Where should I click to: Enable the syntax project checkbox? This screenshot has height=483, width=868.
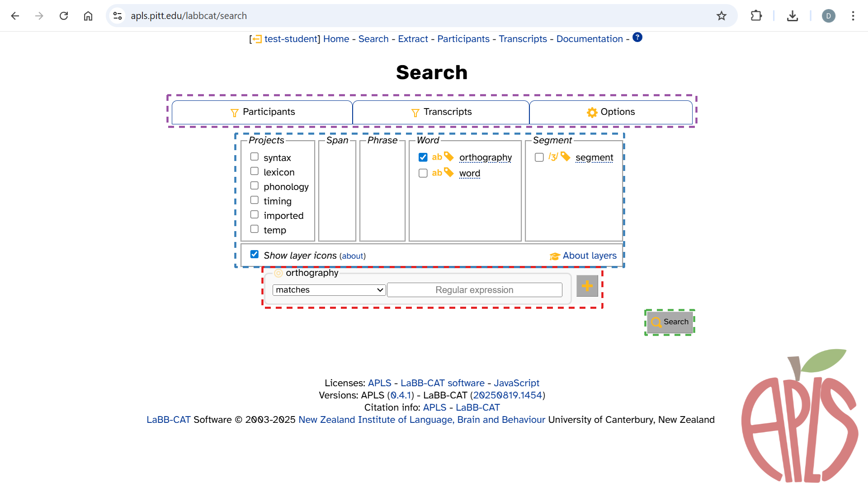[x=255, y=156]
